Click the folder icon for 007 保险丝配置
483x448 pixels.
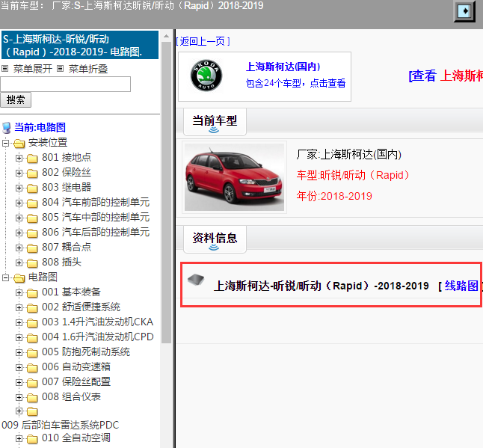tap(32, 382)
